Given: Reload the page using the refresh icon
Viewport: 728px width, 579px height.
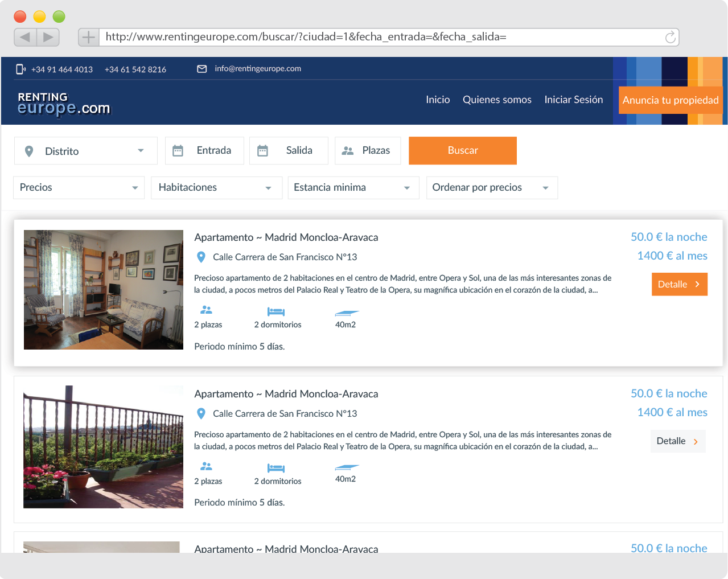Looking at the screenshot, I should 671,37.
